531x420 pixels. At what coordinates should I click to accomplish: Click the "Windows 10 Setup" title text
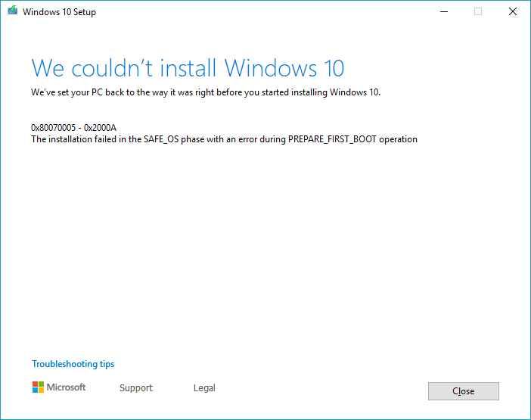click(60, 12)
